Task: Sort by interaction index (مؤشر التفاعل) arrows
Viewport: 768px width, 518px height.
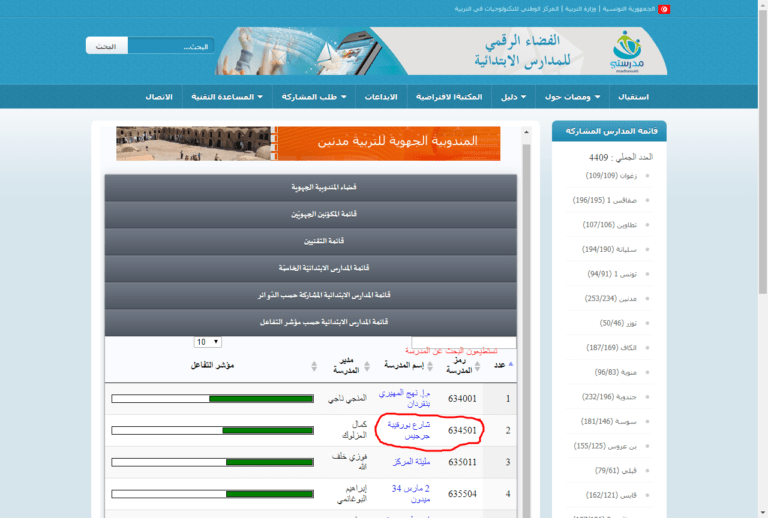Action: (x=111, y=366)
